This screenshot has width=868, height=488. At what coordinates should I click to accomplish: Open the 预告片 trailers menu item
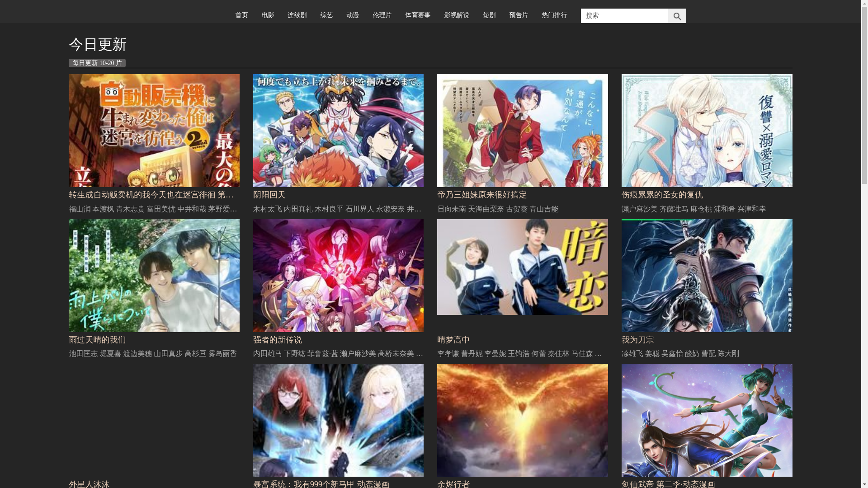pyautogui.click(x=519, y=15)
